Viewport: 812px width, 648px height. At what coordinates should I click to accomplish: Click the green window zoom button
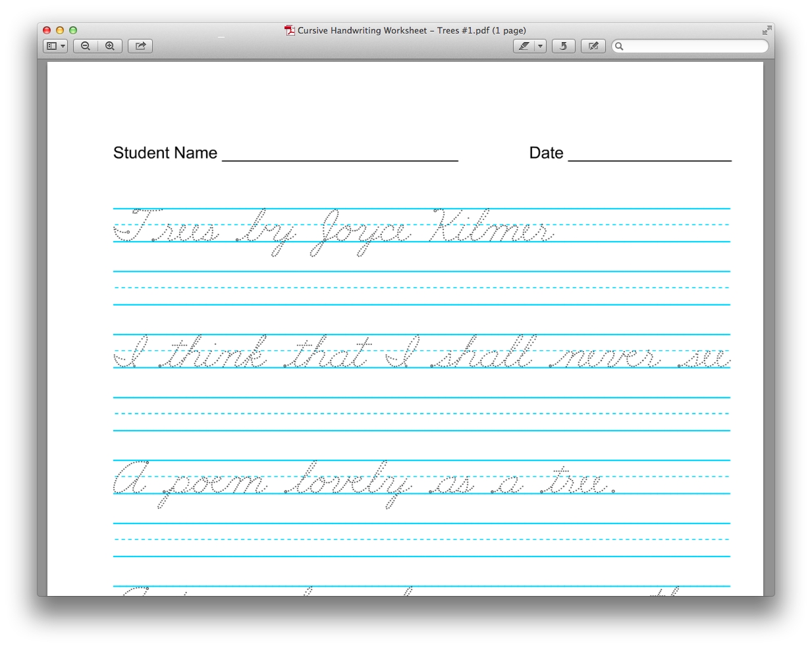[73, 30]
